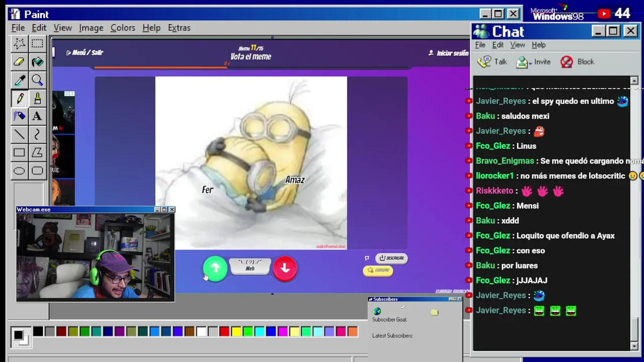This screenshot has width=644, height=362.
Task: Pick the white palette swatch
Action: point(201,331)
